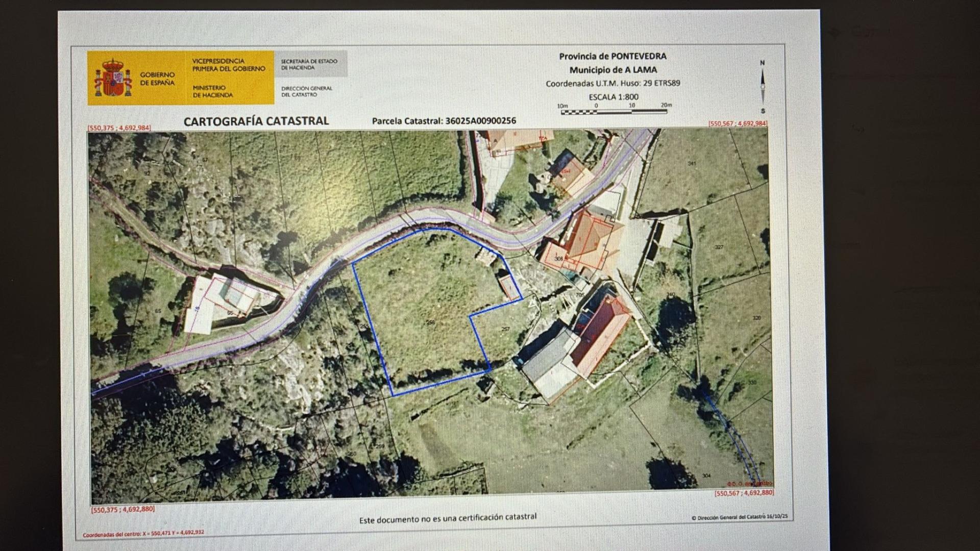The height and width of the screenshot is (551, 980).
Task: Click the GOBIERNO DE ESPAÑA text
Action: [157, 79]
